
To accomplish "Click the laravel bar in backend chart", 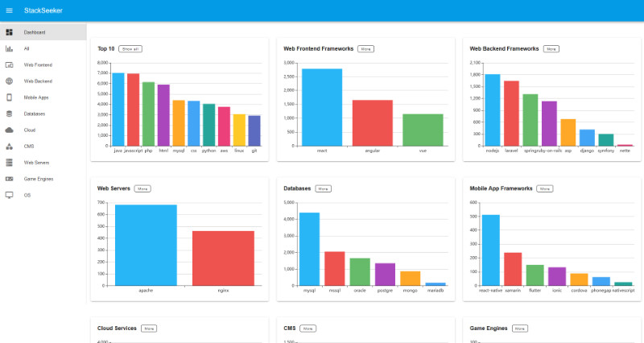I will point(511,114).
